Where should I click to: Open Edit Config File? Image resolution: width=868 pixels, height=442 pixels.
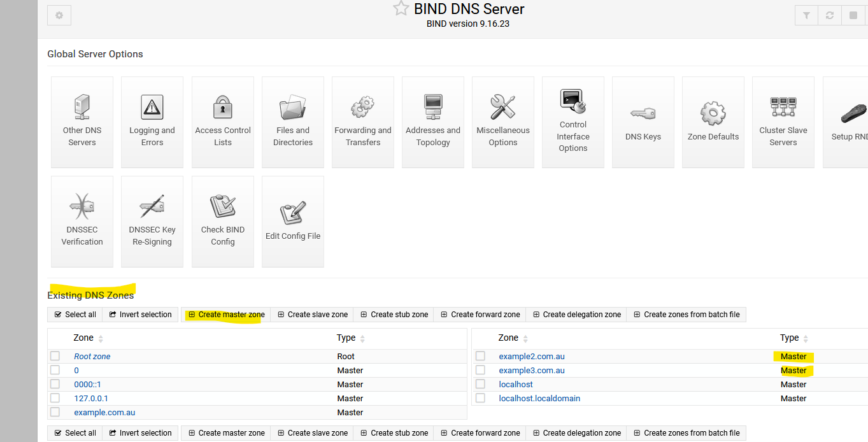[x=293, y=222]
